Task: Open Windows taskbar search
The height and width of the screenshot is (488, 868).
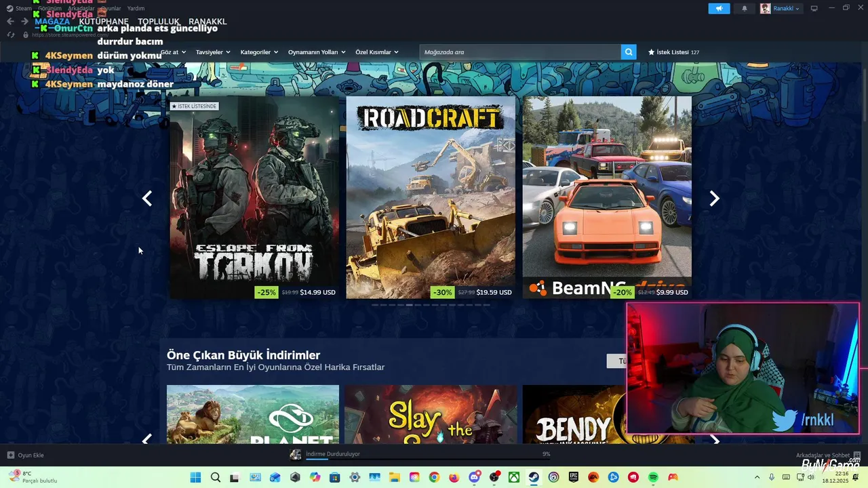Action: 216,477
